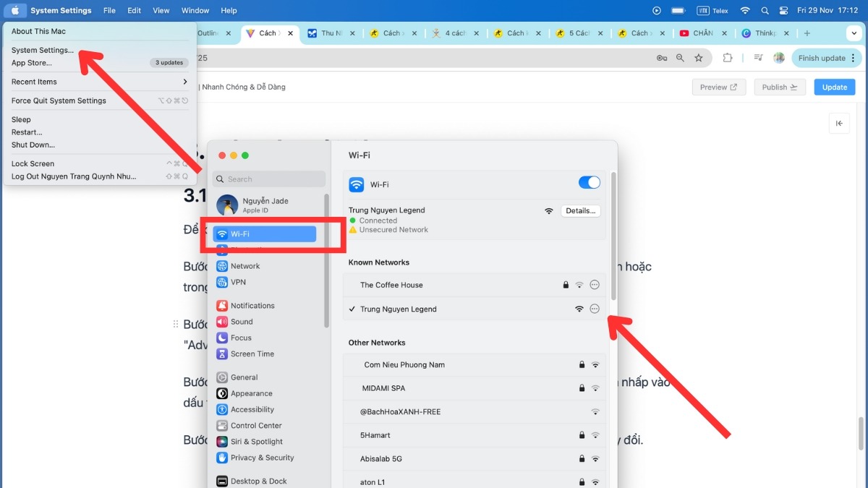Click the blue Update button
868x488 pixels.
(834, 87)
